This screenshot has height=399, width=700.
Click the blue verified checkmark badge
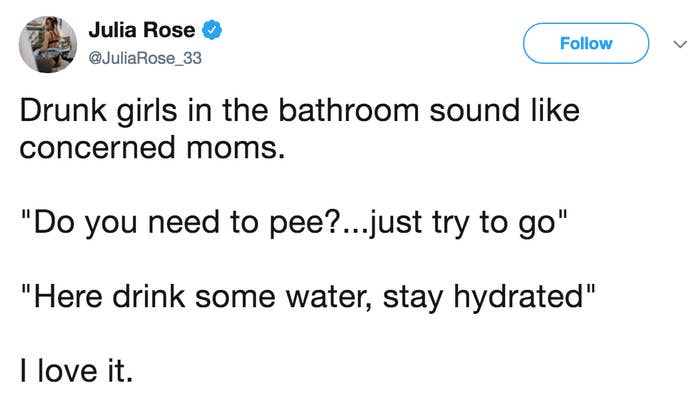(x=212, y=30)
